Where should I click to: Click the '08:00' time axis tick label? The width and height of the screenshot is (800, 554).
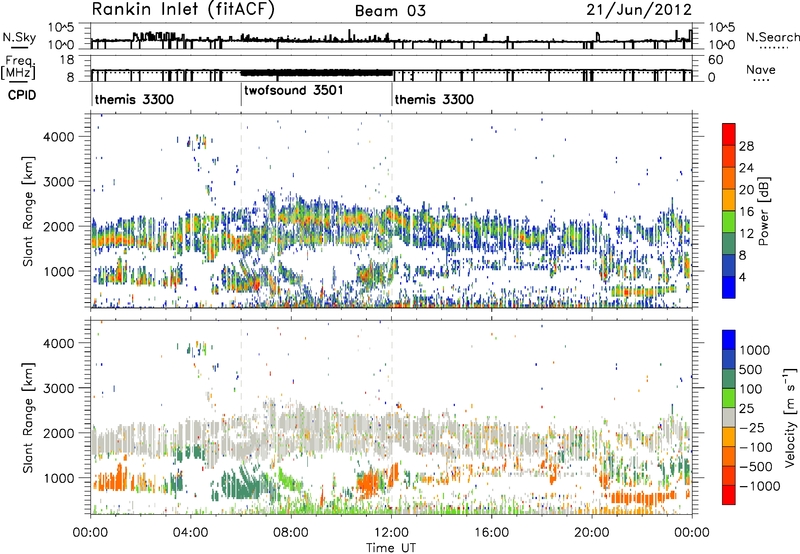click(x=291, y=533)
